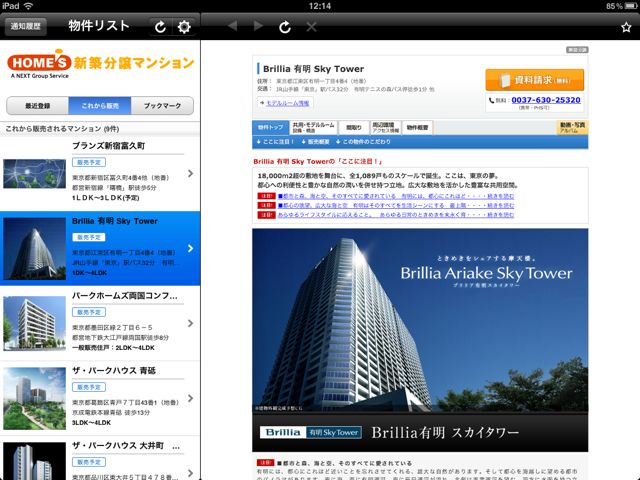Open the 周辺環境 アクセス情報 tab
The width and height of the screenshot is (640, 480).
(x=385, y=127)
